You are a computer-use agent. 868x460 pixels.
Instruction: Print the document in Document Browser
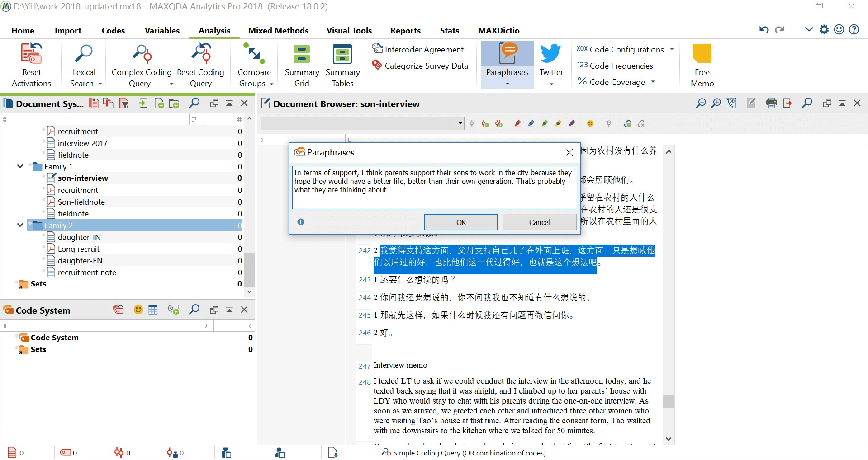(x=772, y=103)
